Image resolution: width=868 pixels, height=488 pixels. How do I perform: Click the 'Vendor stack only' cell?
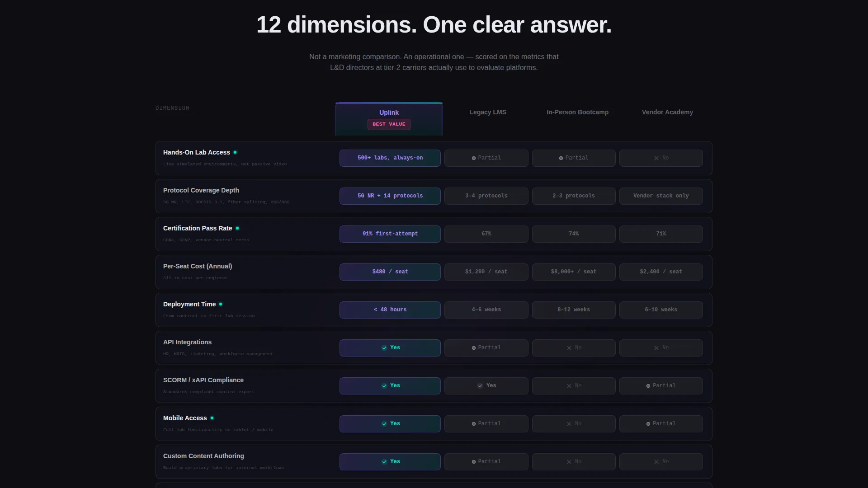(661, 196)
